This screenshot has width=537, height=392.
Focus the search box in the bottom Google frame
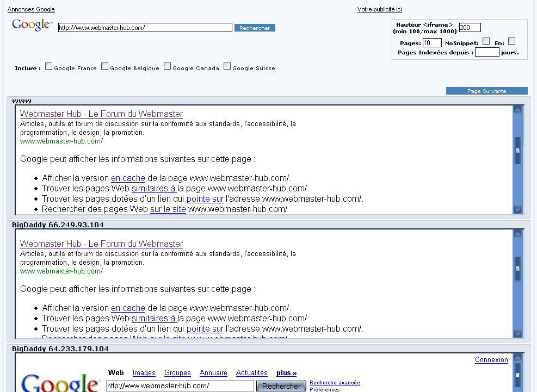pyautogui.click(x=180, y=386)
